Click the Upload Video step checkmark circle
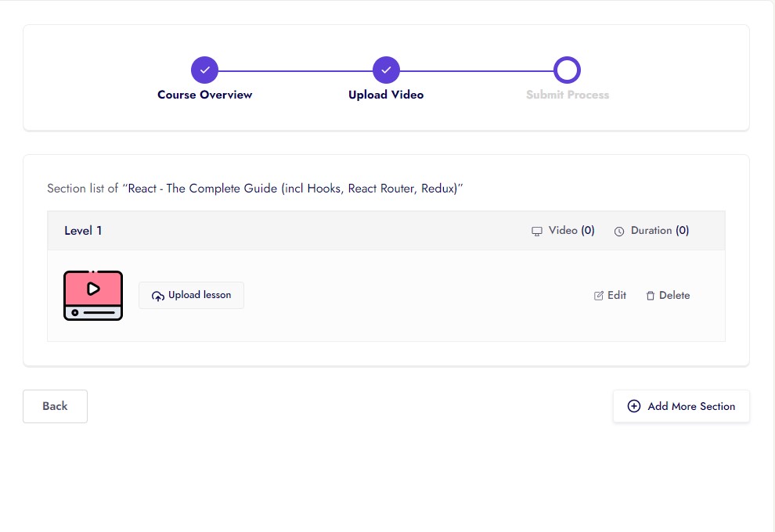Viewport: 775px width, 532px height. pos(386,70)
